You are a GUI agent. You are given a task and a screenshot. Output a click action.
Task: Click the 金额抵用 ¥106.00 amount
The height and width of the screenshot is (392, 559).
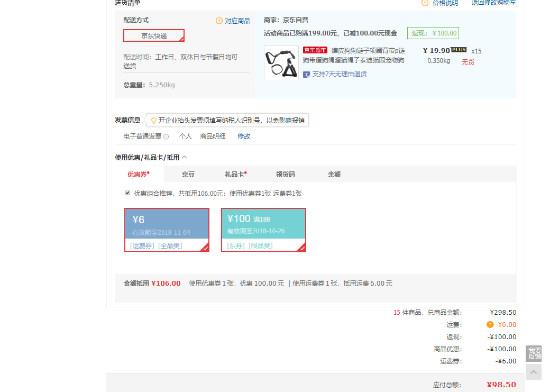pyautogui.click(x=166, y=283)
